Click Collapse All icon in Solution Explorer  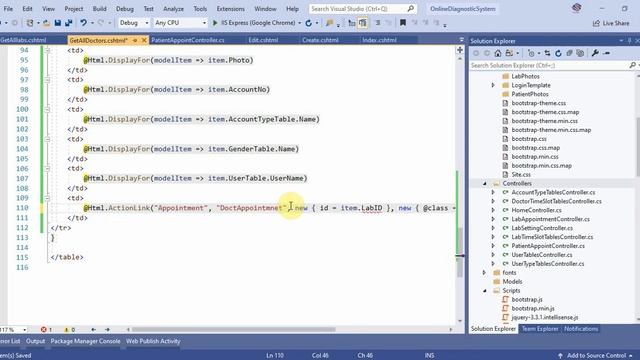tap(569, 53)
